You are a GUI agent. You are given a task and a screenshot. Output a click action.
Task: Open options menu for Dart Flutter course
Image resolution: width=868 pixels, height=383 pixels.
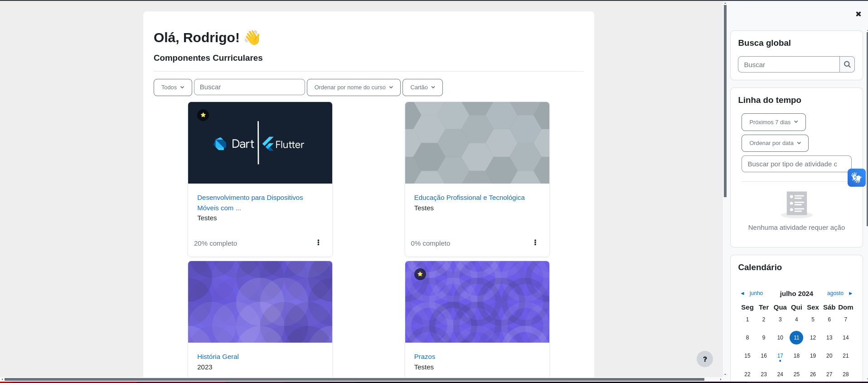coord(318,242)
